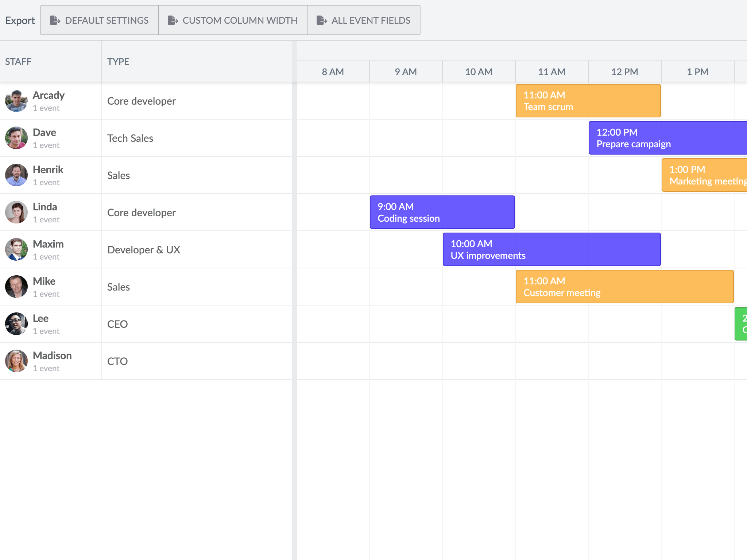Click the DEFAULT SETTINGS export button
Viewport: 747px width, 560px height.
(99, 20)
